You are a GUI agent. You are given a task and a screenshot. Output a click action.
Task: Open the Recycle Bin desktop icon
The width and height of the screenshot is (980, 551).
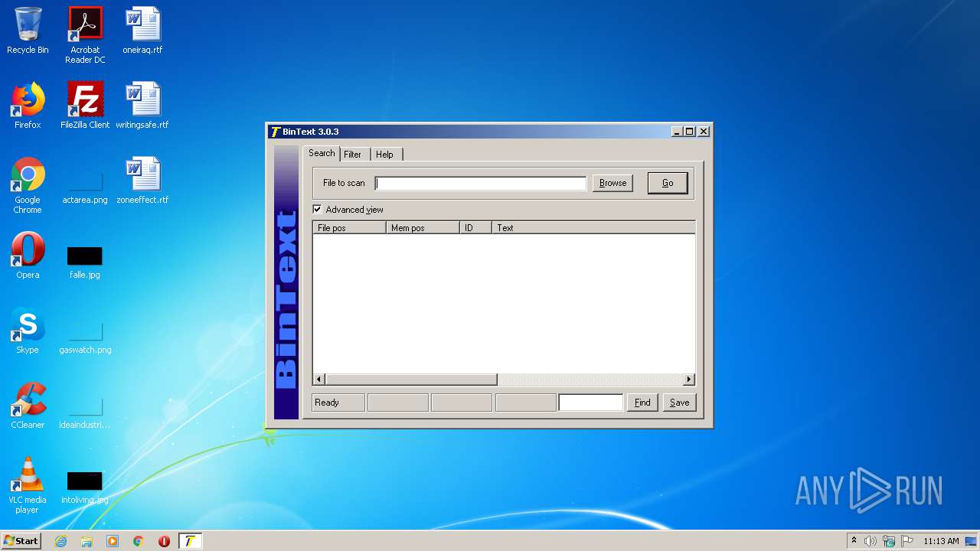[x=28, y=31]
